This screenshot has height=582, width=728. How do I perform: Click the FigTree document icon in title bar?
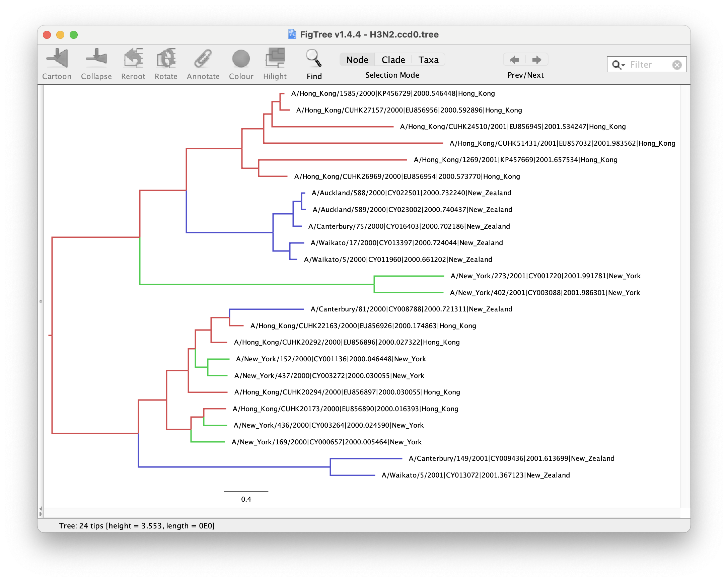point(292,34)
